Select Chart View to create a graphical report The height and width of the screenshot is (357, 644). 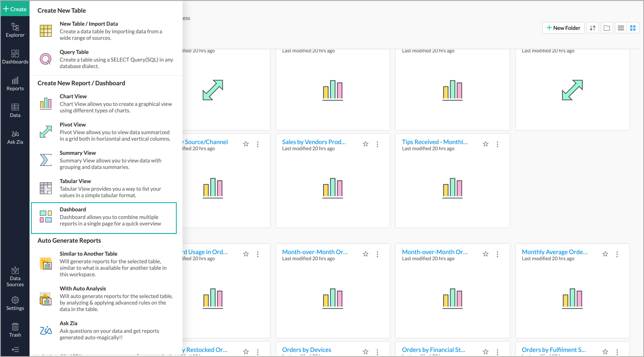click(73, 96)
